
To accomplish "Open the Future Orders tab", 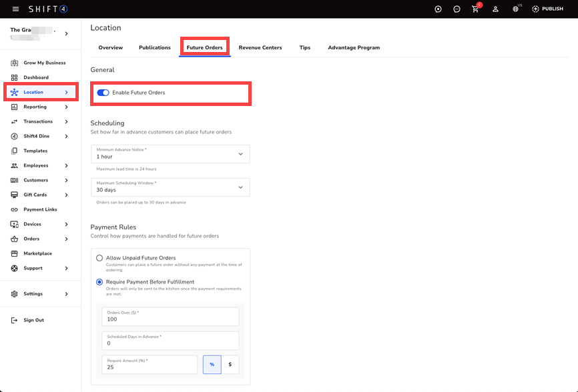I will [205, 47].
